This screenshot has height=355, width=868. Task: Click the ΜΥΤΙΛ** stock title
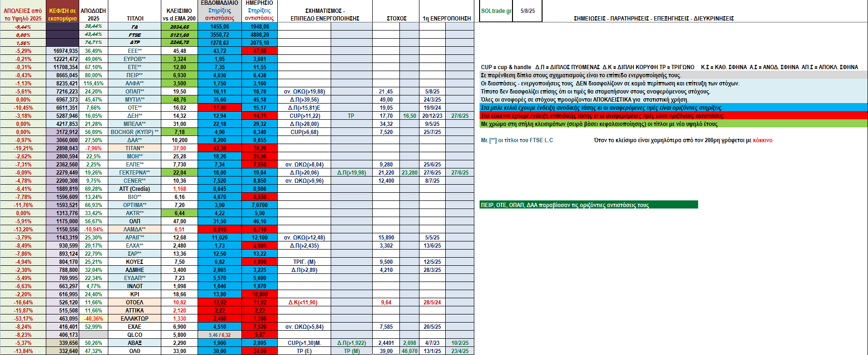135,100
